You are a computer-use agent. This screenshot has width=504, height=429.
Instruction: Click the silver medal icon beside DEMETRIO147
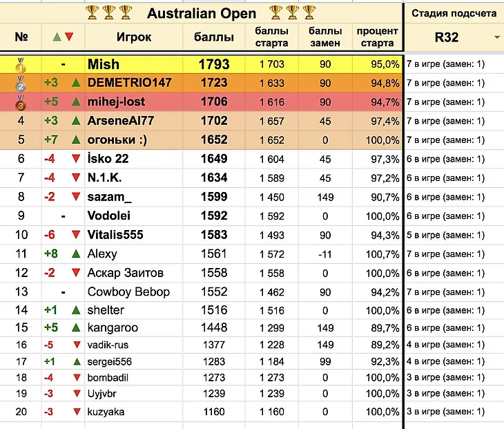[21, 84]
